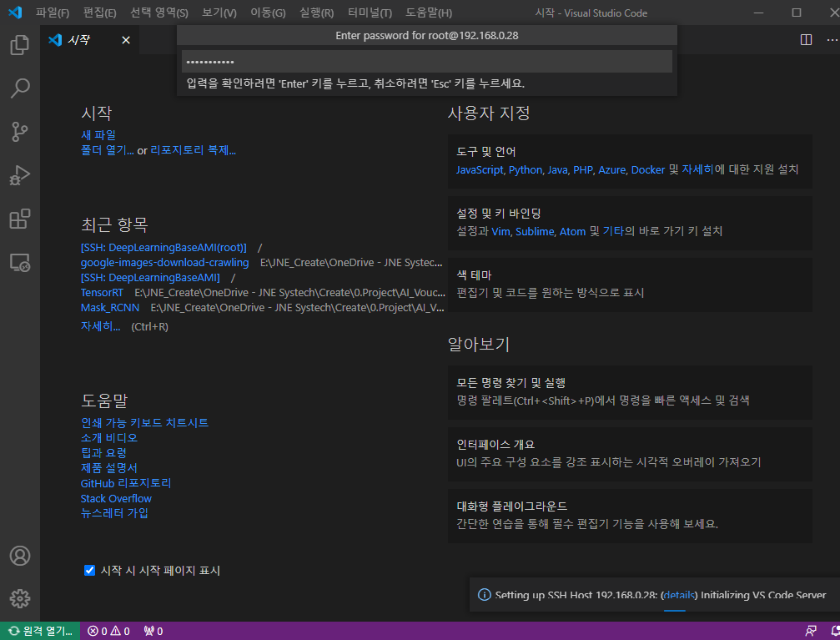The height and width of the screenshot is (640, 840).
Task: Open recent TensorRT folder
Action: [102, 293]
